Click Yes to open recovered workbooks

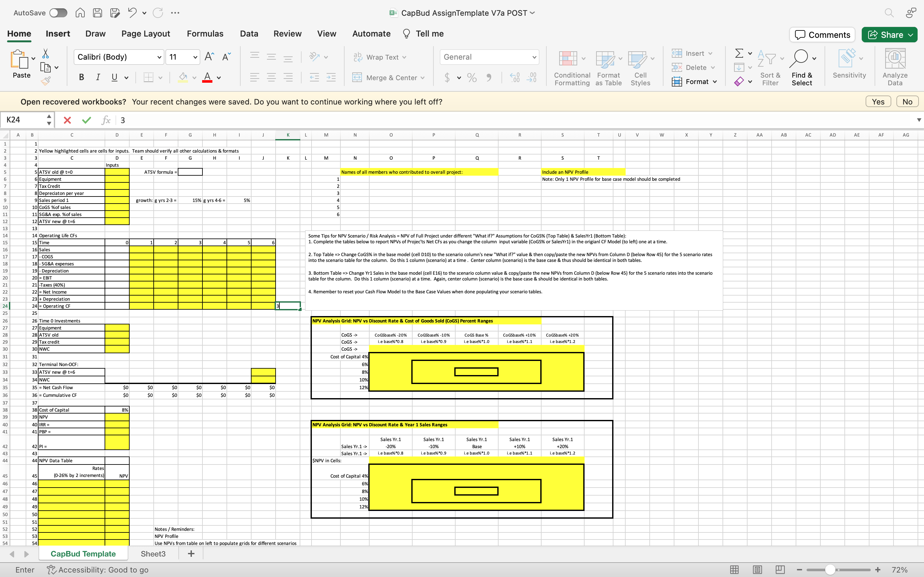tap(878, 102)
